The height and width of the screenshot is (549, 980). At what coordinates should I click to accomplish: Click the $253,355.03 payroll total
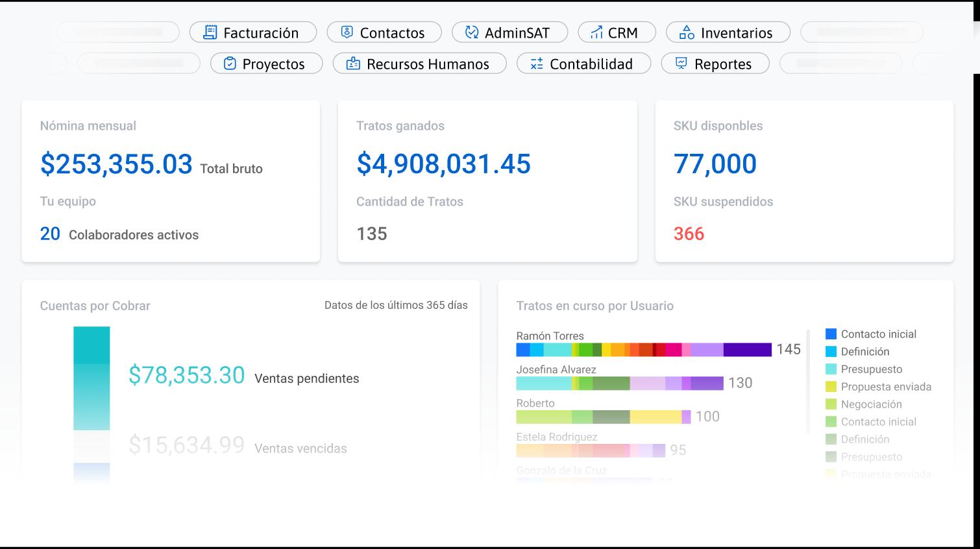(x=116, y=164)
